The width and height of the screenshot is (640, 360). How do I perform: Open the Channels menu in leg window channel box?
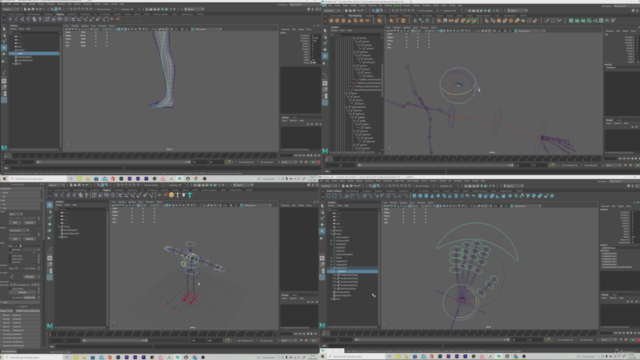click(x=285, y=29)
